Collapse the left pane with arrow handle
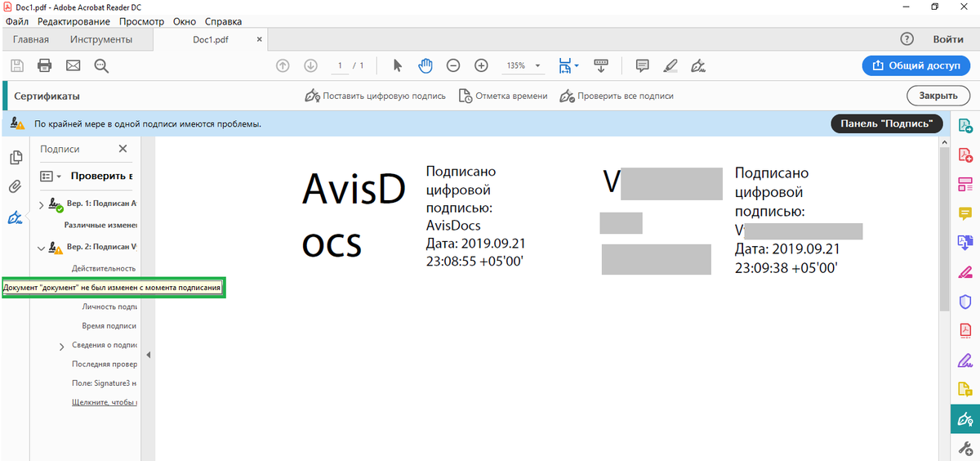Screen dimensions: 980x461 (149, 355)
